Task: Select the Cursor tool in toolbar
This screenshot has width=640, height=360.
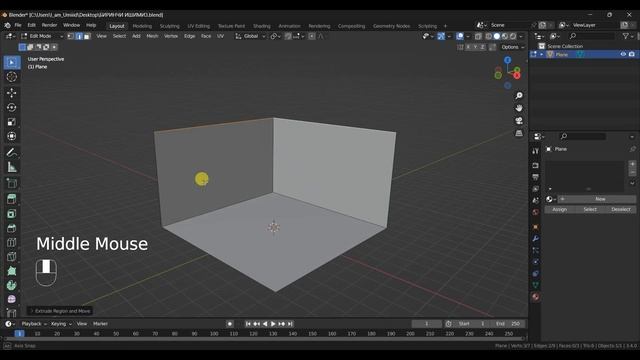Action: click(11, 77)
